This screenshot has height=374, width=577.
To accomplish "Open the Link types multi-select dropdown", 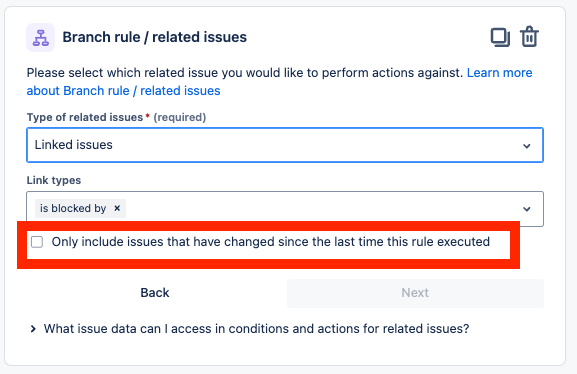I will click(285, 209).
